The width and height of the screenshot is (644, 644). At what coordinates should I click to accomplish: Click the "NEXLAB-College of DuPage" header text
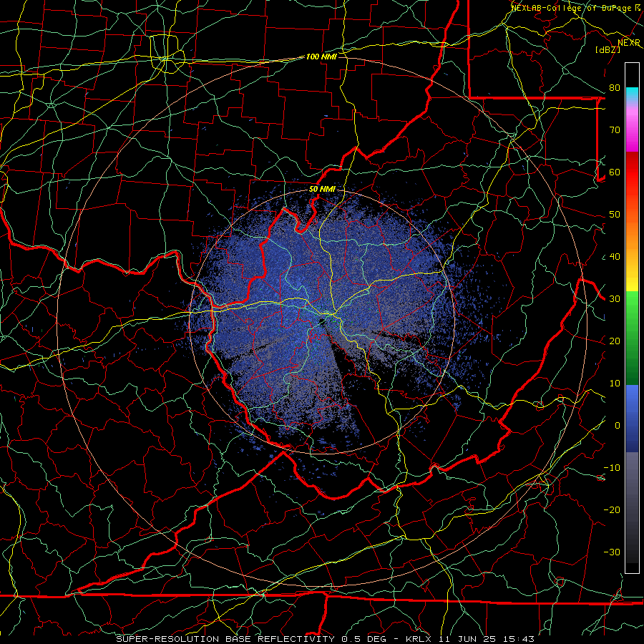pyautogui.click(x=572, y=8)
